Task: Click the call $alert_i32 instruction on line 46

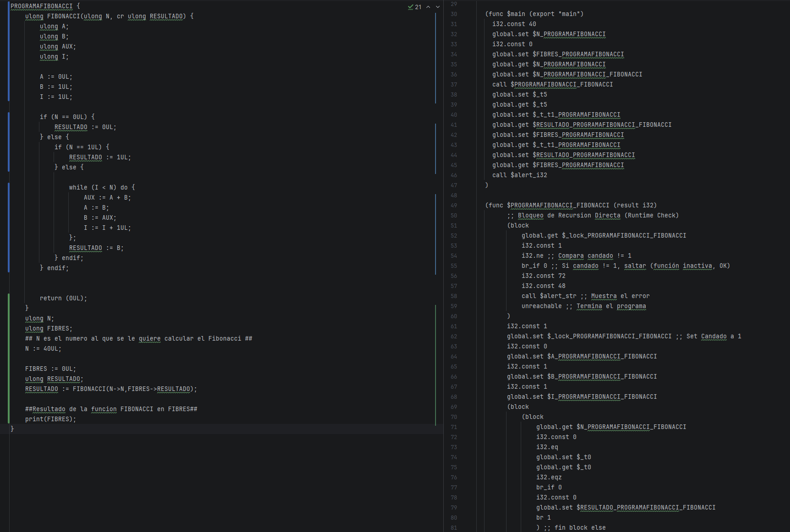Action: (x=519, y=175)
